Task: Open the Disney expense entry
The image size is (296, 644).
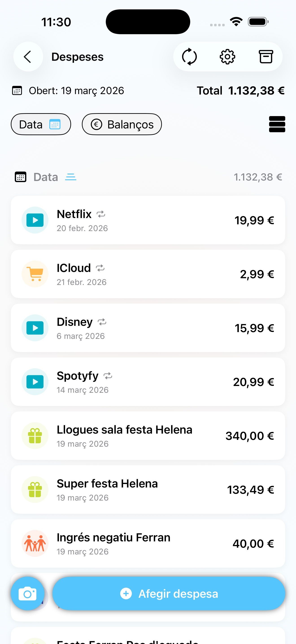Action: (x=148, y=328)
